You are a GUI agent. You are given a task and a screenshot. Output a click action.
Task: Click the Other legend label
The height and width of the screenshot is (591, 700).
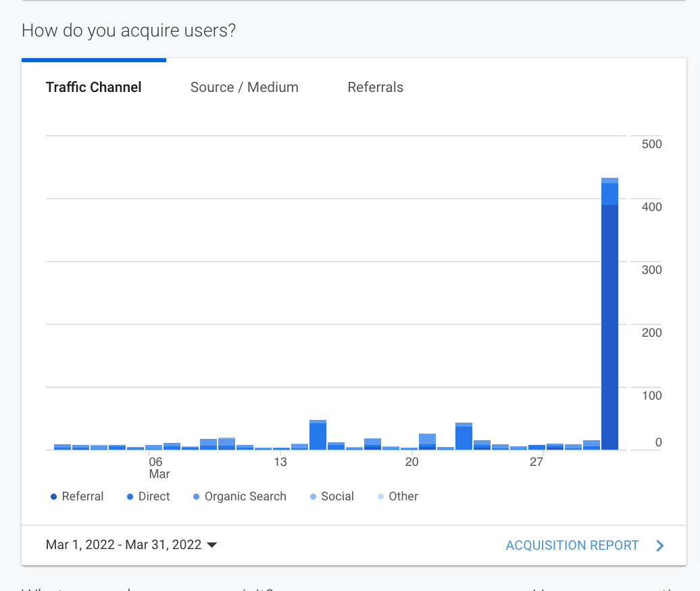[x=403, y=496]
